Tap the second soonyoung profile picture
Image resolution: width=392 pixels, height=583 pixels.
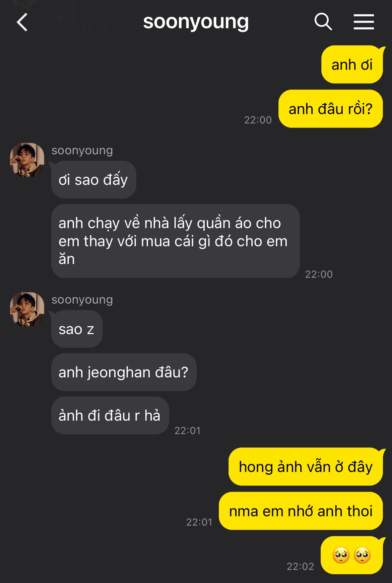[27, 309]
